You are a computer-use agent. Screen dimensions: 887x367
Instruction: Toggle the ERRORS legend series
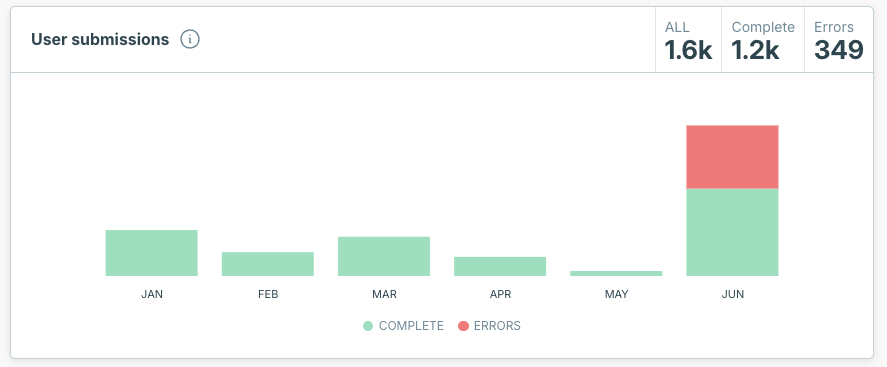(489, 326)
